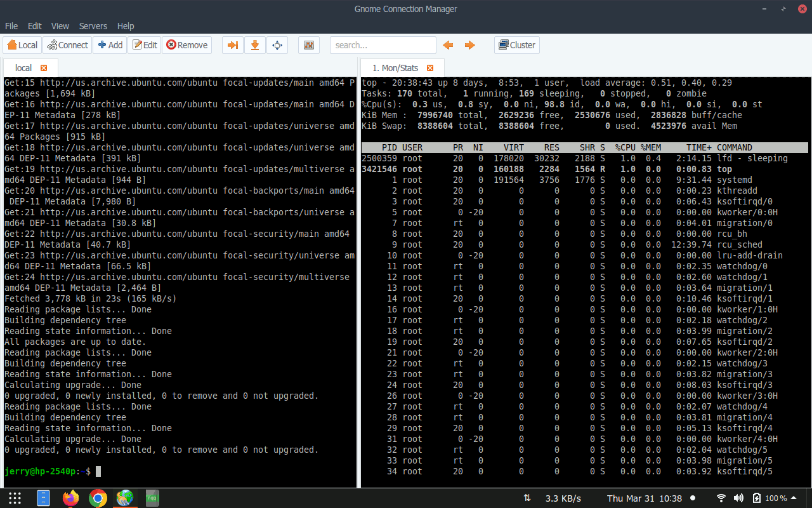The image size is (812, 508).
Task: Launch Firefox from the taskbar
Action: pos(70,498)
